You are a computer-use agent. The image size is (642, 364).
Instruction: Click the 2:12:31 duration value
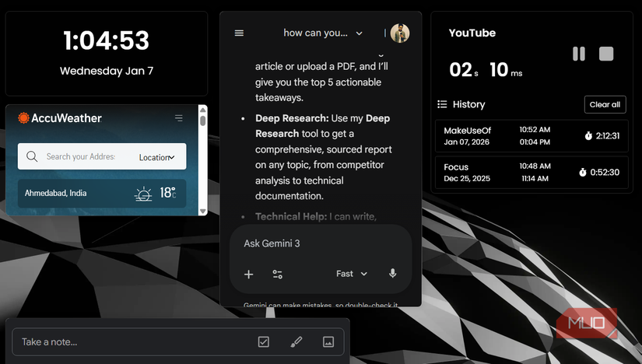pos(607,136)
